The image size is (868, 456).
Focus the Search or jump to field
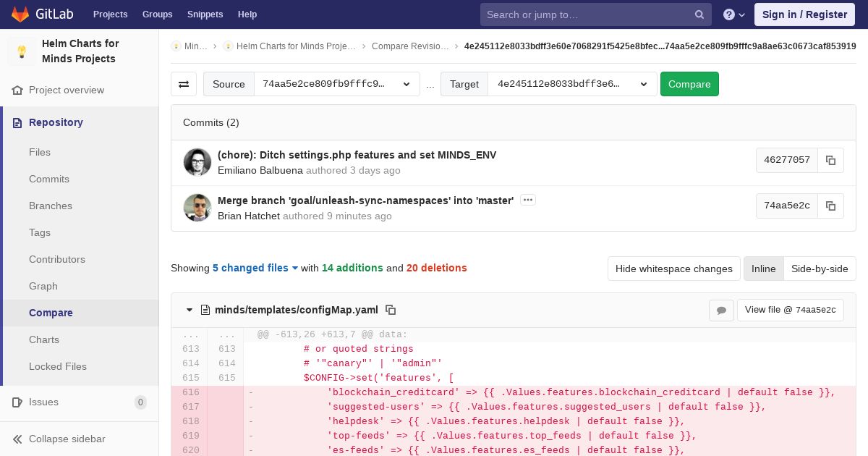click(587, 14)
